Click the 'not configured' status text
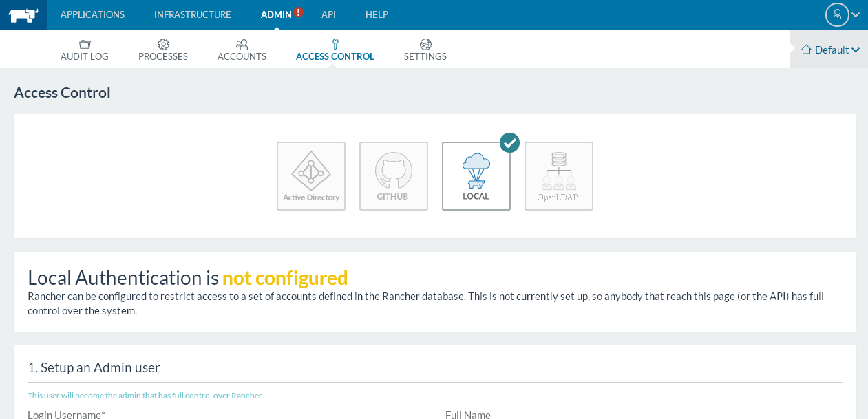Viewport: 868px width, 419px height. [x=285, y=277]
